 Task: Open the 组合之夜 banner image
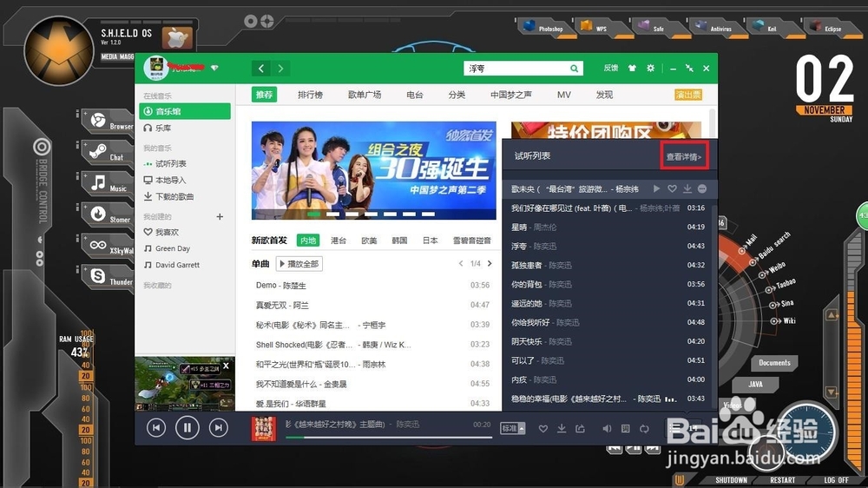373,170
